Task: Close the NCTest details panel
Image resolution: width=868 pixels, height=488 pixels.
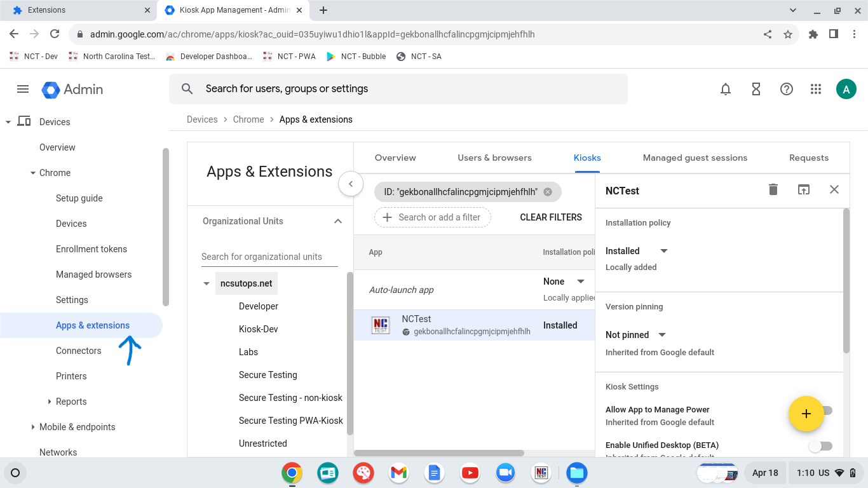Action: (834, 189)
